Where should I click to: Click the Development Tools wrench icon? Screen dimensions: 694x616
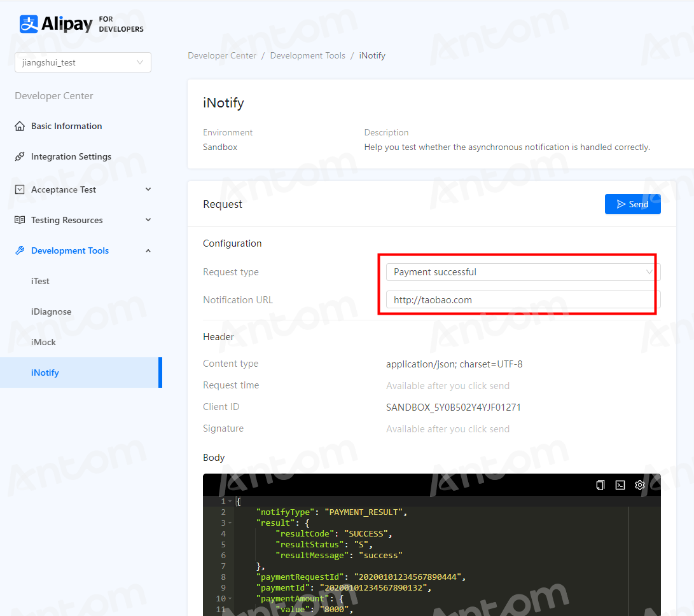pyautogui.click(x=20, y=250)
